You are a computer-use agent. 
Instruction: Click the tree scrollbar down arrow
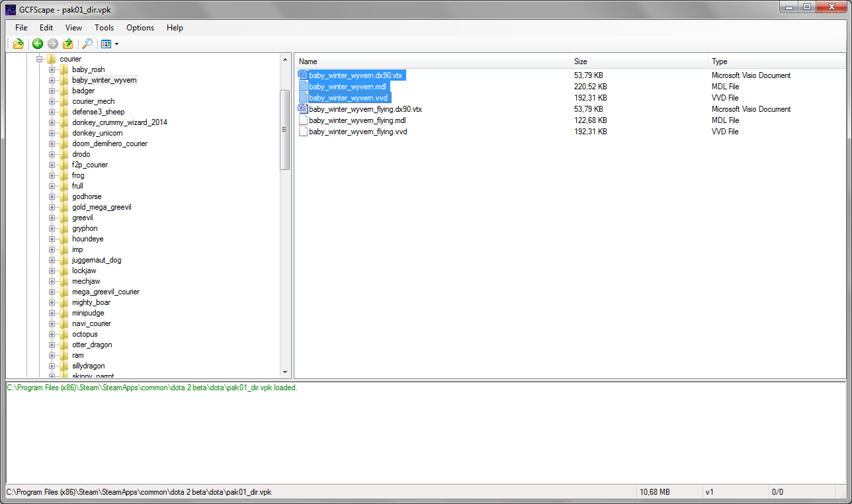[285, 372]
